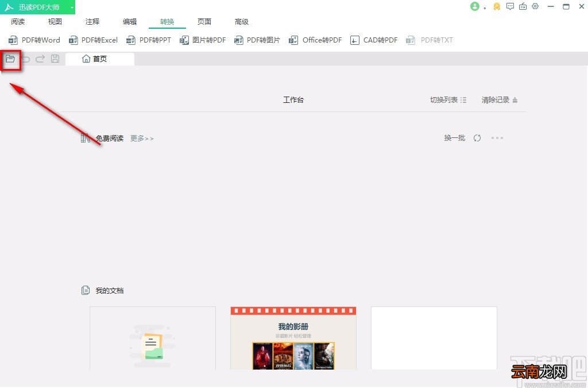Image resolution: width=588 pixels, height=388 pixels.
Task: Switch to the 阅读 menu tab
Action: [x=18, y=22]
